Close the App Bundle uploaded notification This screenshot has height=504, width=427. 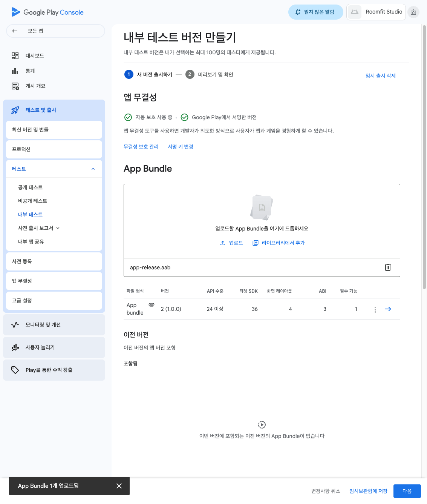tap(119, 486)
